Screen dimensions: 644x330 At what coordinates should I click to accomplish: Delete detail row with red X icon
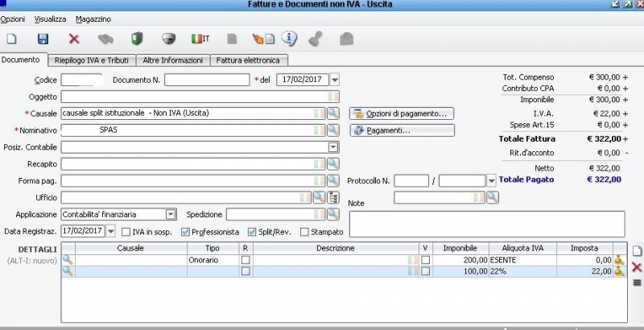(x=636, y=266)
